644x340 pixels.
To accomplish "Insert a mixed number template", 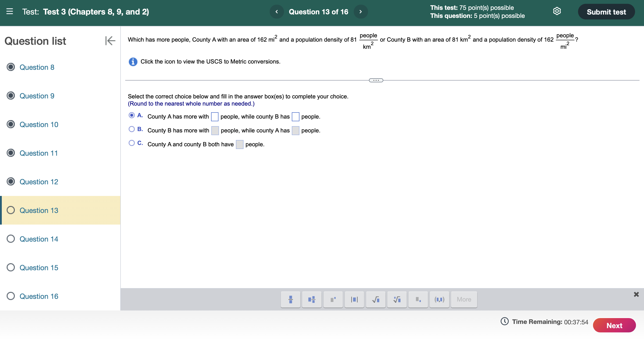I will 311,299.
